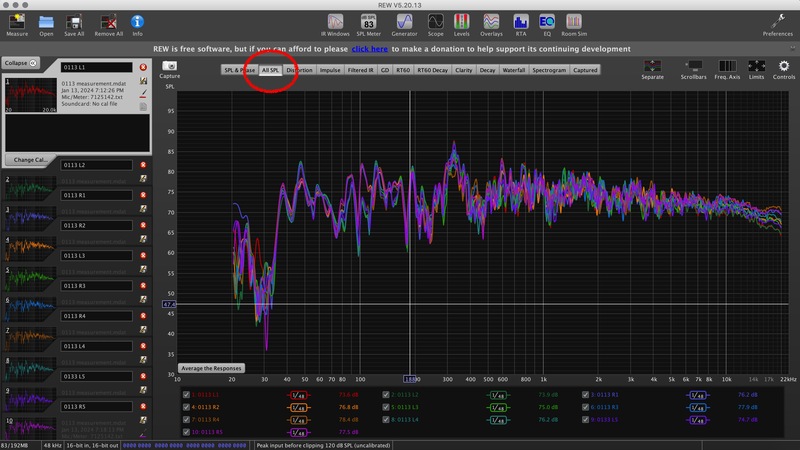Open the EQ window
Screen dimensions: 800x450
pyautogui.click(x=546, y=23)
